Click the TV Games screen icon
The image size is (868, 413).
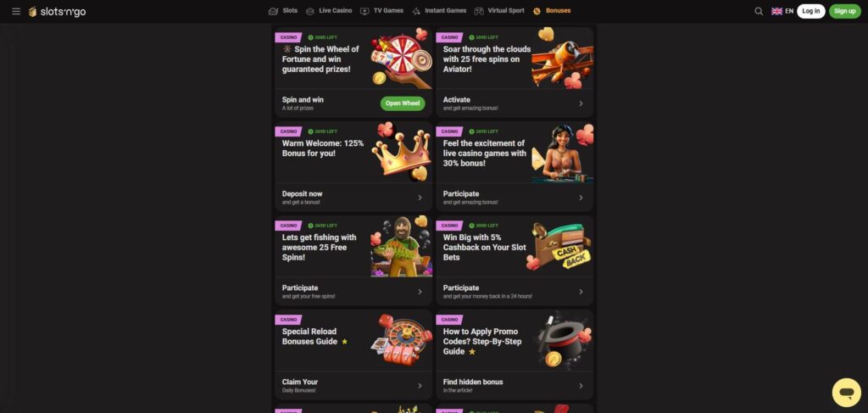click(364, 11)
